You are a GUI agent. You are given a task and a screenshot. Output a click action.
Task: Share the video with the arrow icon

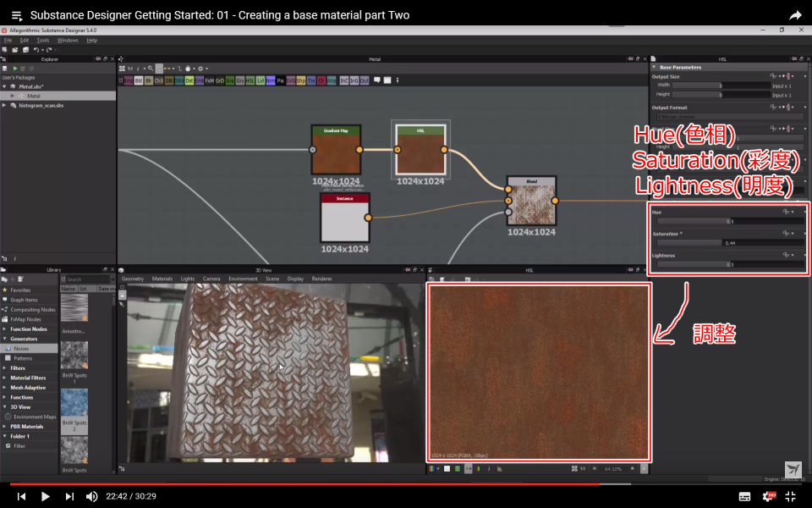tap(795, 15)
